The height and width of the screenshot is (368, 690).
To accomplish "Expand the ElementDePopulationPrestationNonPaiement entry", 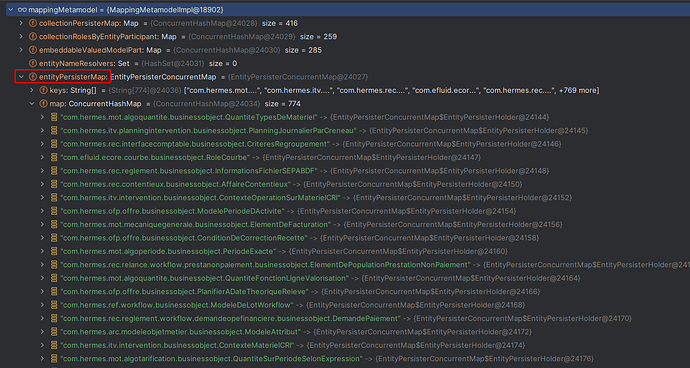I will 43,265.
